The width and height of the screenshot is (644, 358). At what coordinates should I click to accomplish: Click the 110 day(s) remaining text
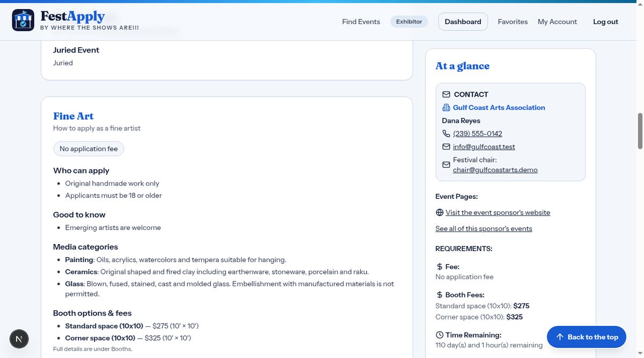click(489, 345)
